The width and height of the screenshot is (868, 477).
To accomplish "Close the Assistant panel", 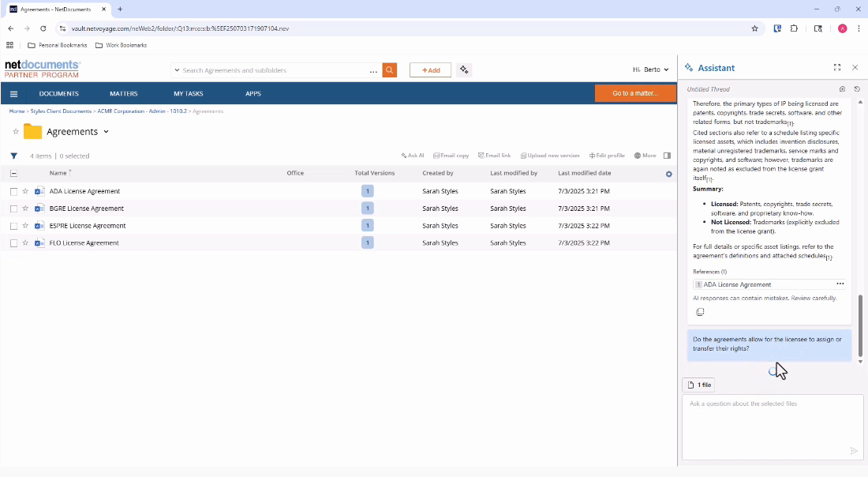I will click(855, 68).
